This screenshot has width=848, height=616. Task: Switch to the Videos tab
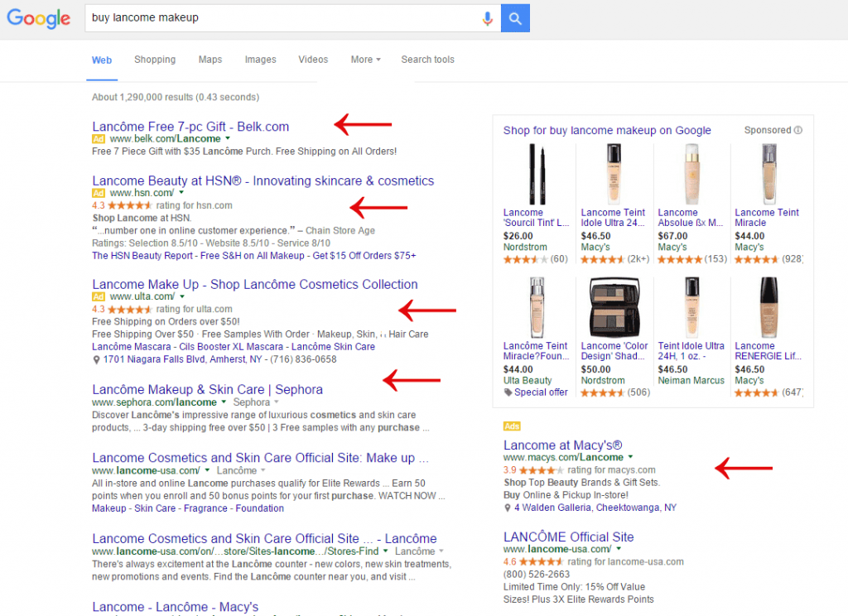tap(313, 60)
